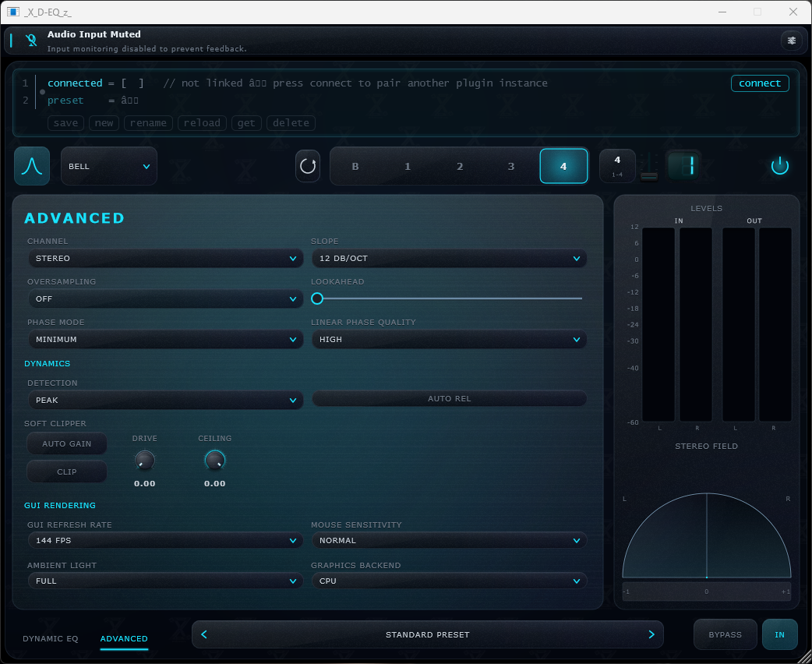The height and width of the screenshot is (664, 812).
Task: Click the DRIVE value 0.00
Action: click(144, 484)
